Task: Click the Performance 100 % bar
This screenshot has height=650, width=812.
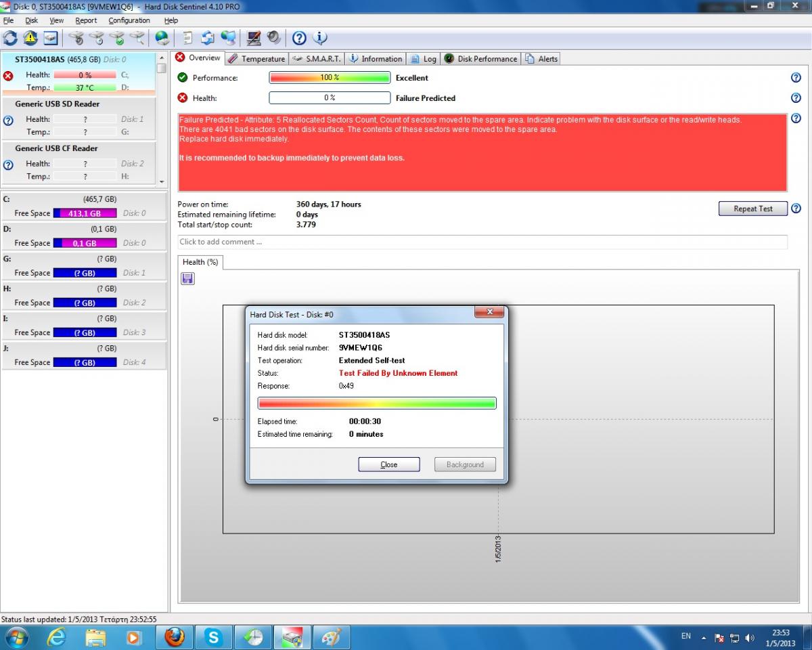Action: [330, 78]
